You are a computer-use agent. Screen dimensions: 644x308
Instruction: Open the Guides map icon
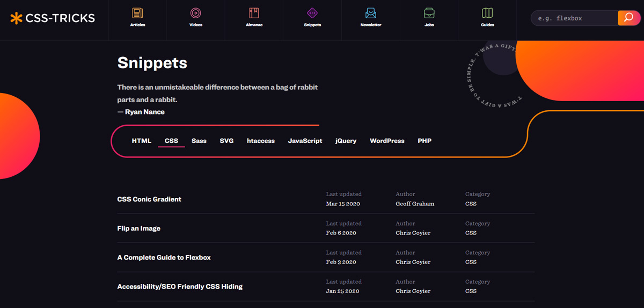pyautogui.click(x=487, y=13)
